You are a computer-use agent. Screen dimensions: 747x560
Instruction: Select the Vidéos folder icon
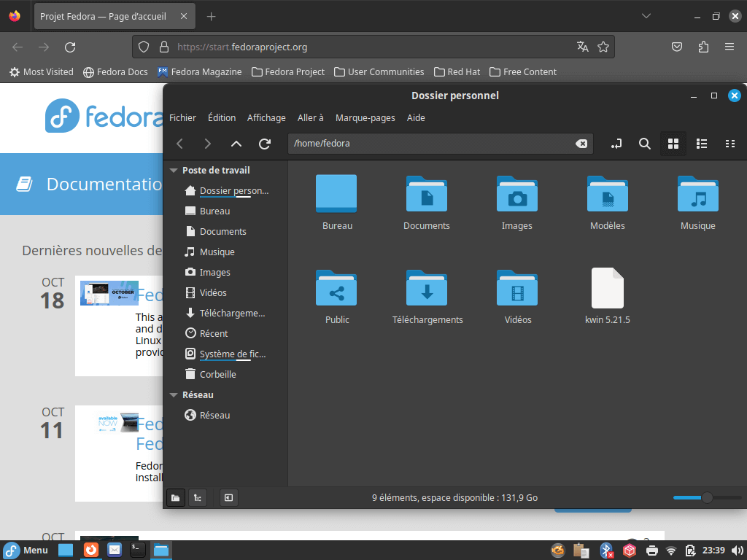(517, 287)
